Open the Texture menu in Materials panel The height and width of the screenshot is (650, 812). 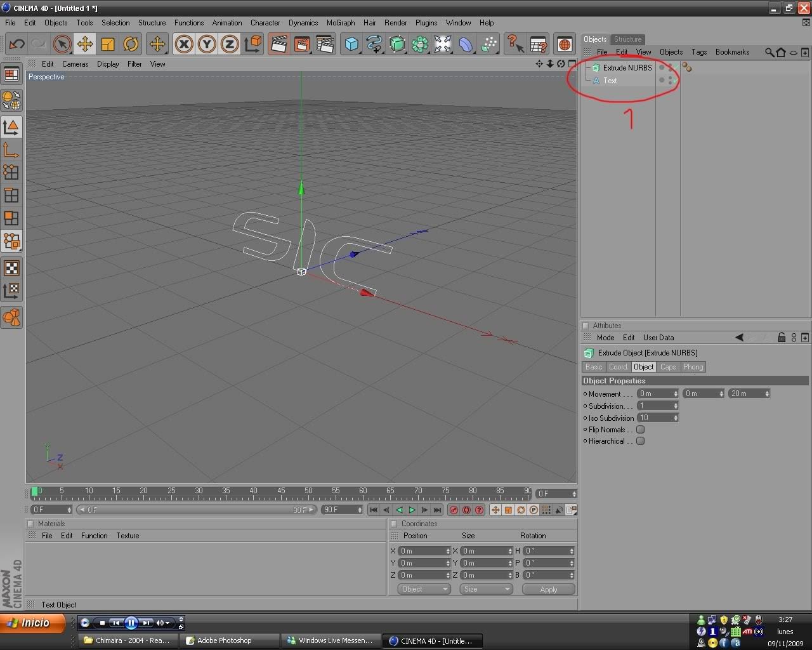(x=128, y=536)
